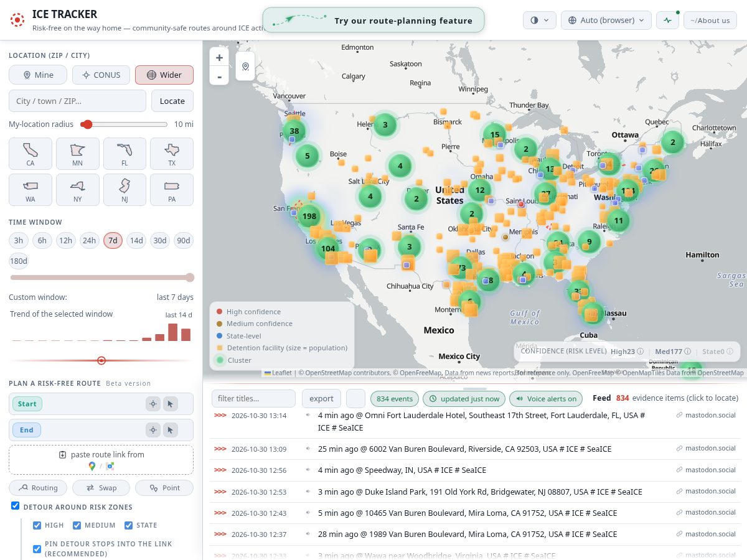The image size is (747, 560).
Task: Click the empty square toggle beside export
Action: [355, 398]
